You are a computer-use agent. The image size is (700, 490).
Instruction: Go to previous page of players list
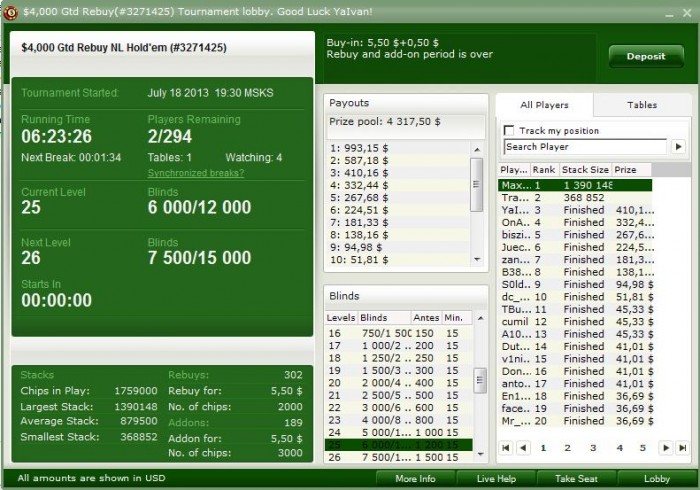point(523,448)
